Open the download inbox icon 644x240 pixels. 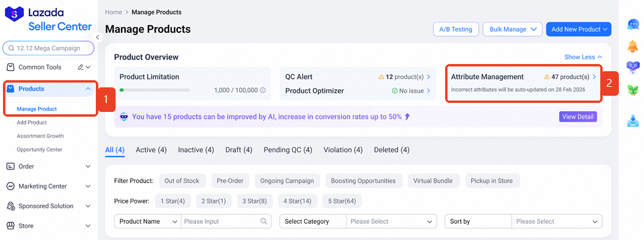633,121
